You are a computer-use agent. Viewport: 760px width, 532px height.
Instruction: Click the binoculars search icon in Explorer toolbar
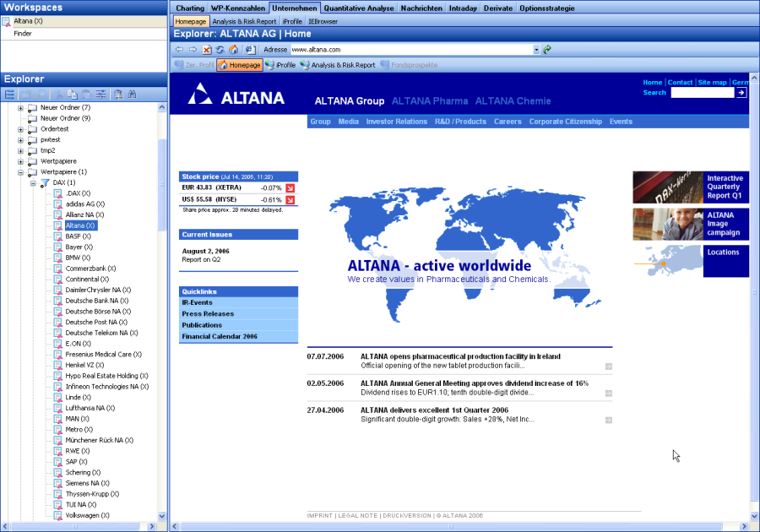coord(132,95)
